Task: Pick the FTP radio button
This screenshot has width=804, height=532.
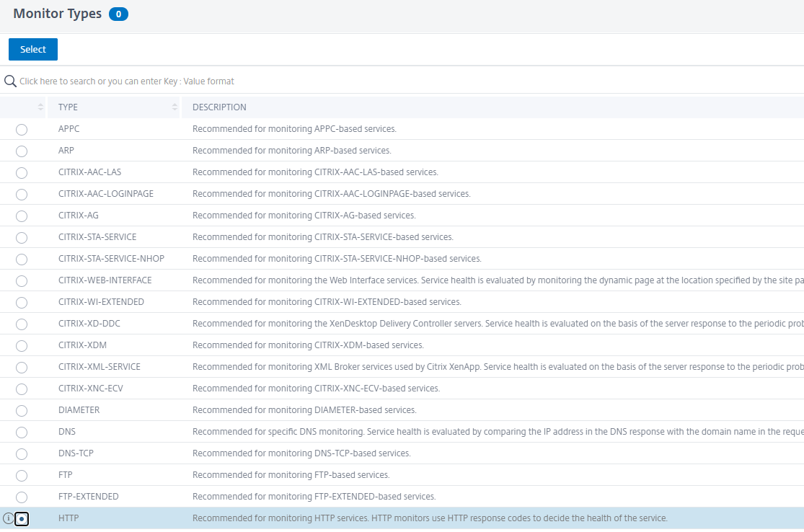Action: coord(22,475)
